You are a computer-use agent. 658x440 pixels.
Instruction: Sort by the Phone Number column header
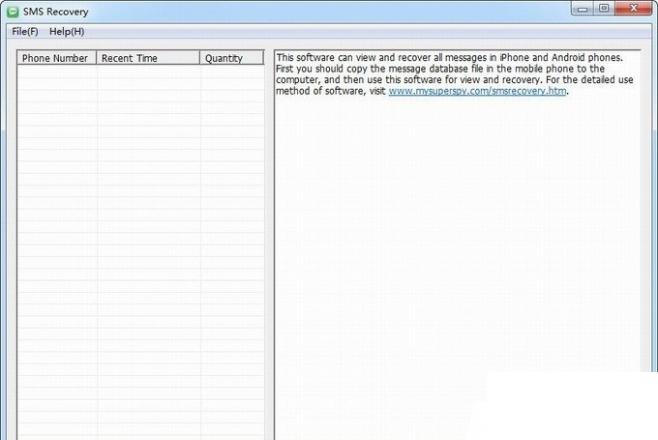click(55, 58)
